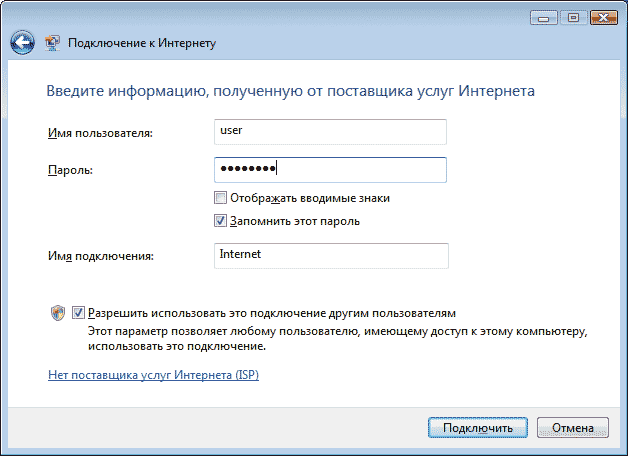Screen dimensions: 628x456
Task: Click the 'Введите информацию' heading text
Action: (290, 91)
